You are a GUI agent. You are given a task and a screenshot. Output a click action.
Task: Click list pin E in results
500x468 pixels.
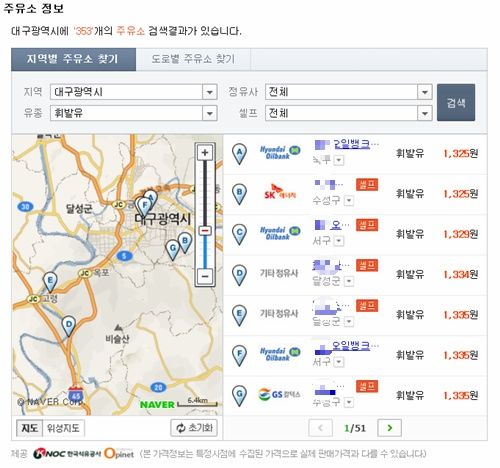[x=239, y=315]
